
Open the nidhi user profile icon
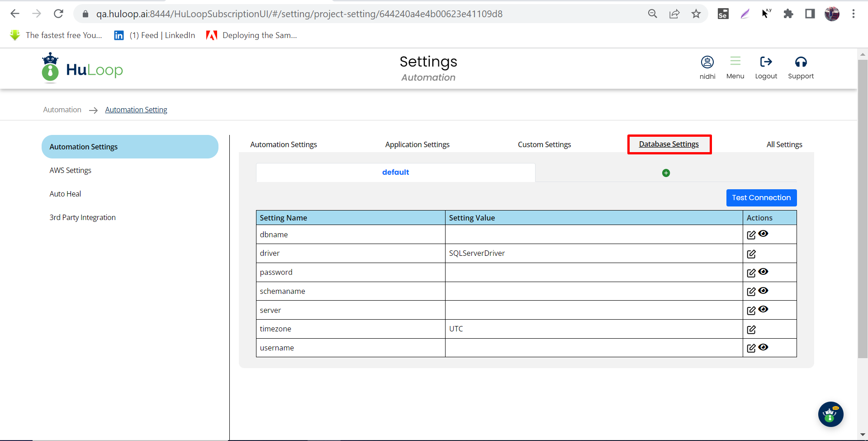[707, 62]
